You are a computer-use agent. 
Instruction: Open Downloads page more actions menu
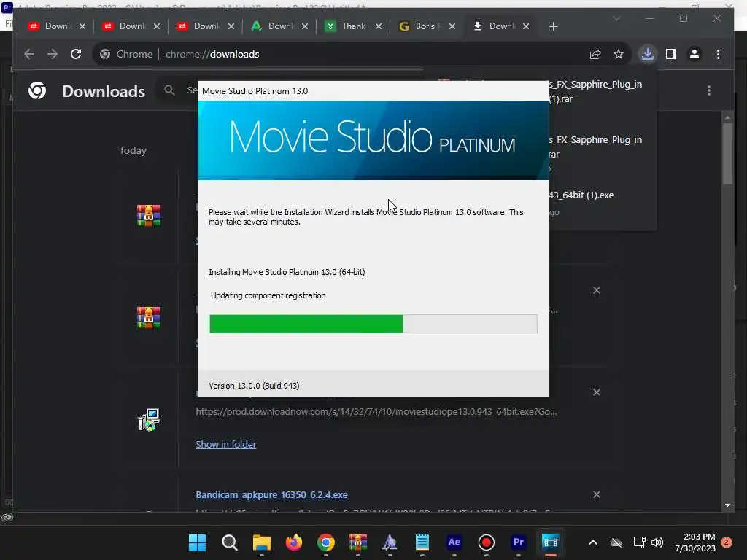709,90
